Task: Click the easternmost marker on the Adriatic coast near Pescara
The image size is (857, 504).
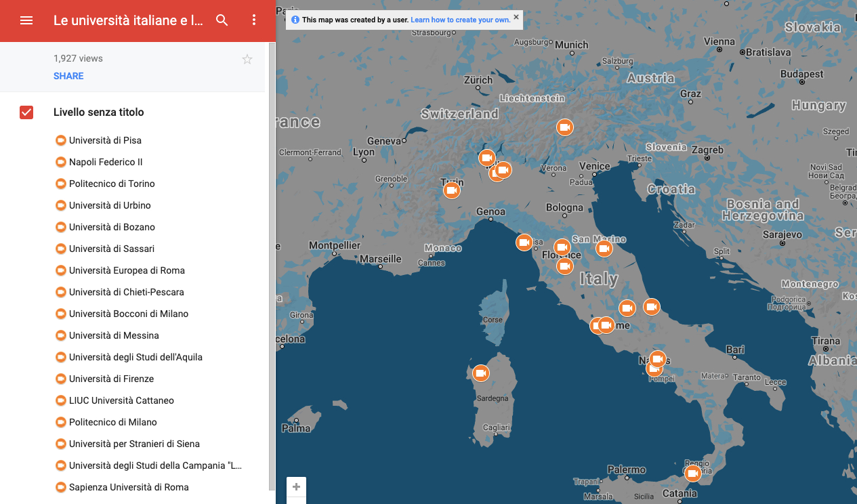Action: [651, 308]
